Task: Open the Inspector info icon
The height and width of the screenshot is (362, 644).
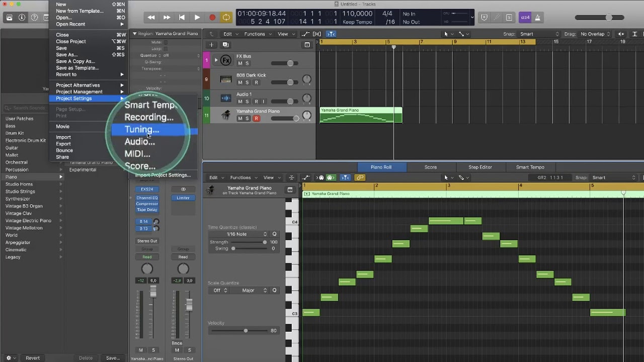Action: pyautogui.click(x=22, y=17)
